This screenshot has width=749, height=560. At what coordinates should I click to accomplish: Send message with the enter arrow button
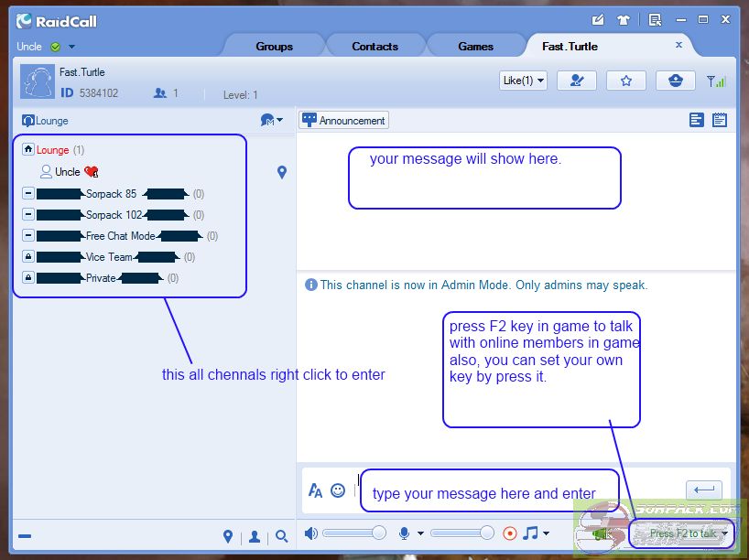pos(704,490)
